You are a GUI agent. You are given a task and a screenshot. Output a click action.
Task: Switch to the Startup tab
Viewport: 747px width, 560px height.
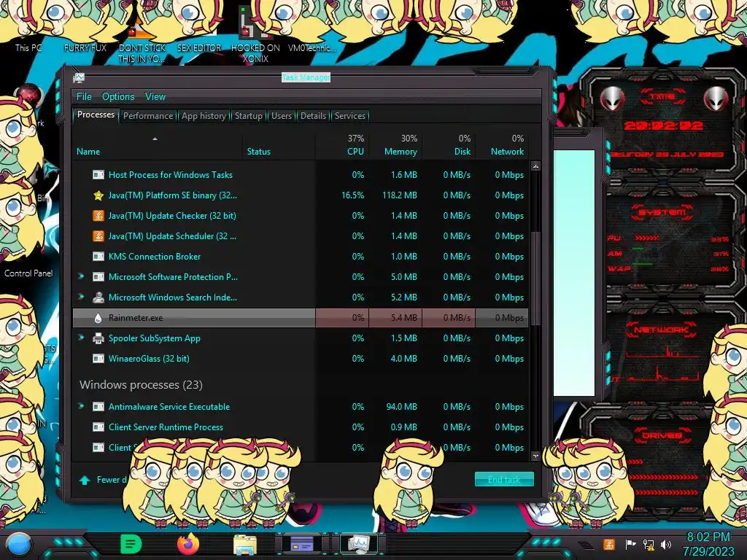click(248, 116)
